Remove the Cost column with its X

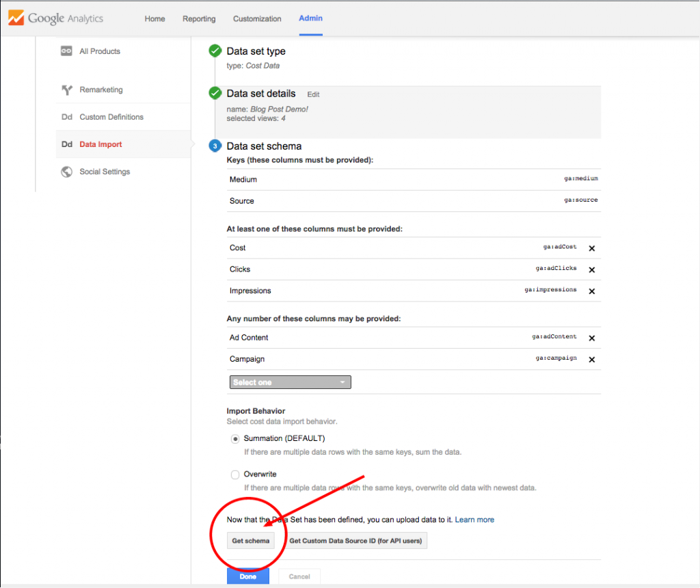(592, 248)
